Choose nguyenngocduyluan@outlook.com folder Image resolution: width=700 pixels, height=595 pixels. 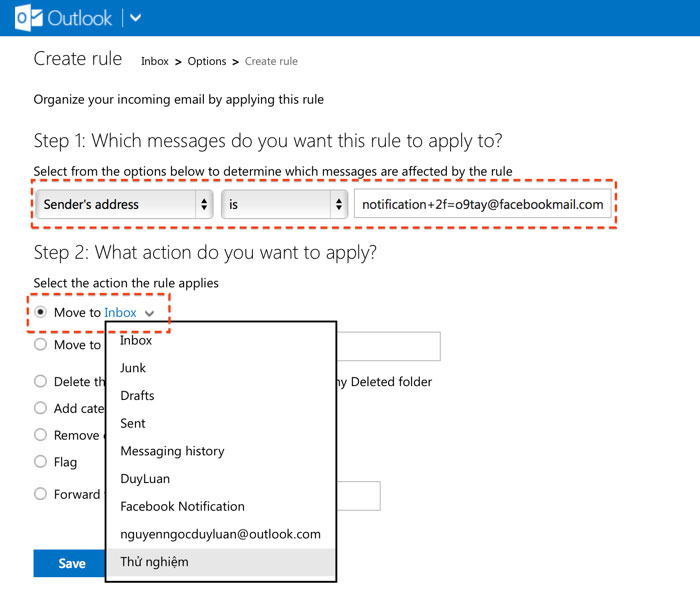pos(221,534)
